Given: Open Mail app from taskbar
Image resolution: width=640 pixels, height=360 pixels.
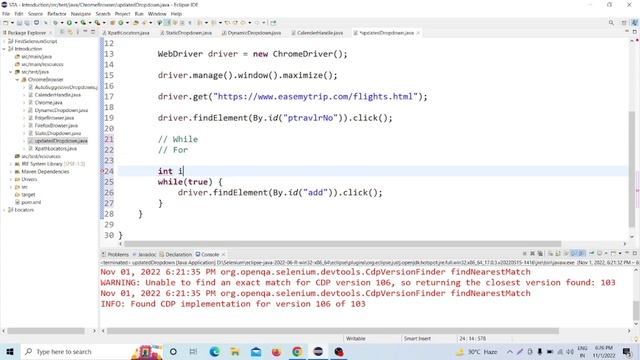Looking at the screenshot, I should 256,351.
